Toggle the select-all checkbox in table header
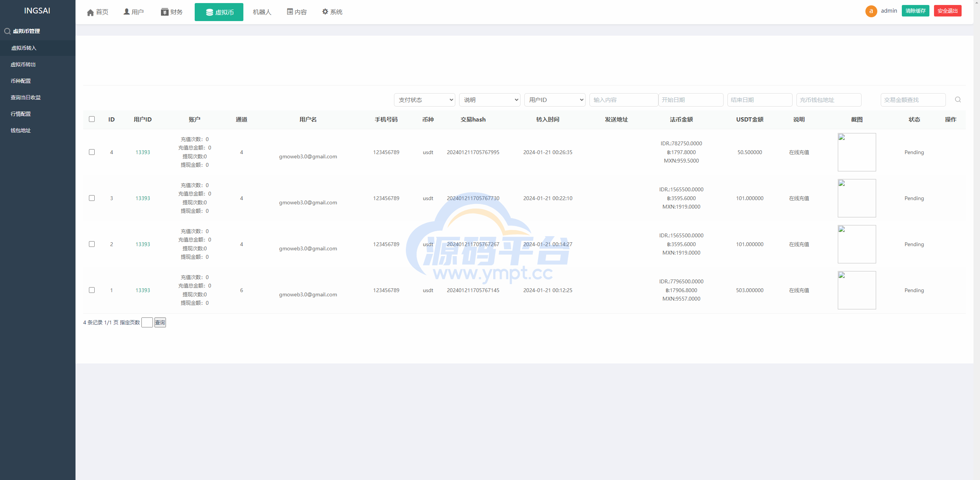 coord(92,119)
